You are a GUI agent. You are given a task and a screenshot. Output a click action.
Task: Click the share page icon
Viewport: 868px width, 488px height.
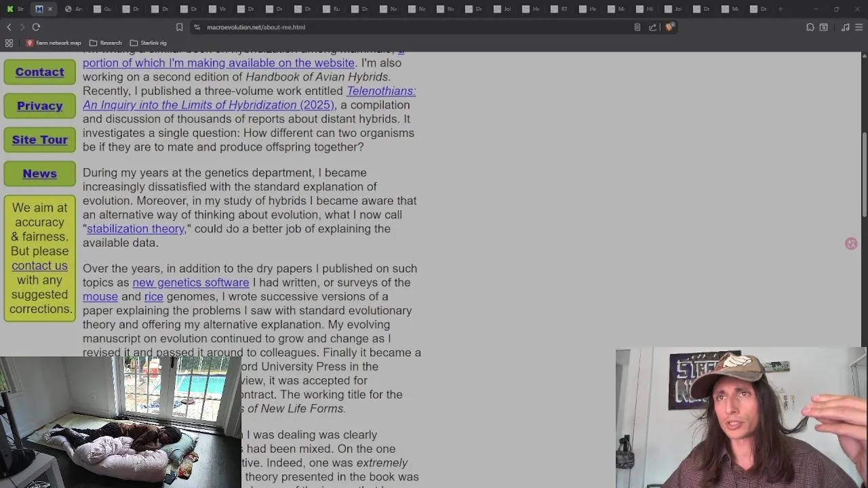652,27
